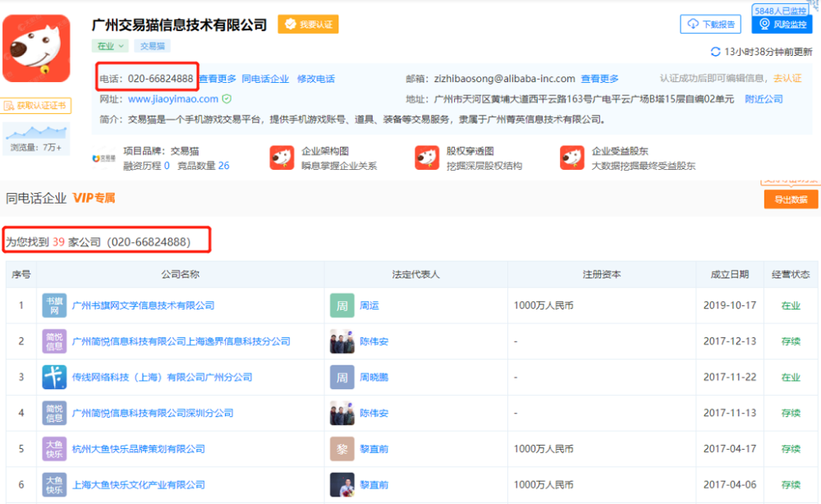Screen dimensions: 821x504
Task: Open 陈伟安 in row 2
Action: coord(374,341)
